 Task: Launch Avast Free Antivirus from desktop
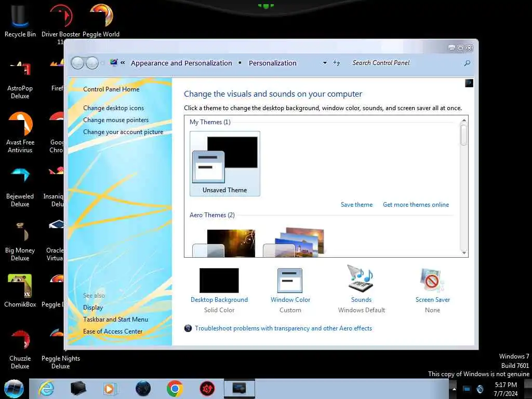click(20, 132)
